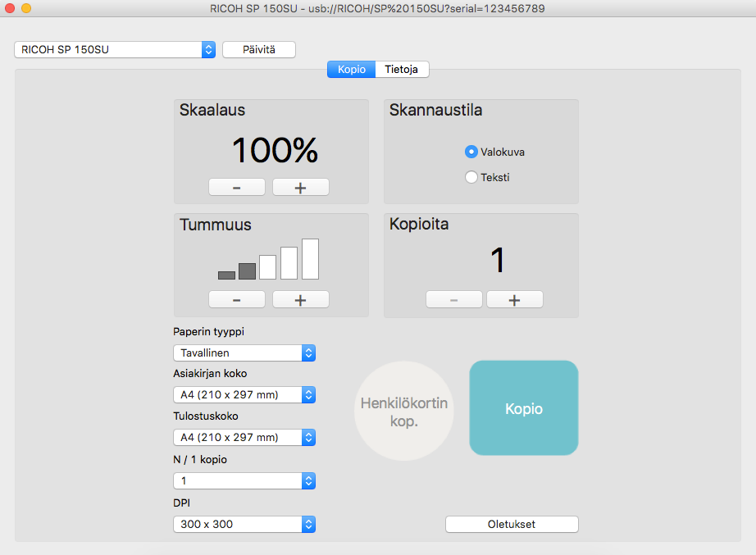
Task: Open the Paperin tyyppi dropdown
Action: click(x=244, y=353)
